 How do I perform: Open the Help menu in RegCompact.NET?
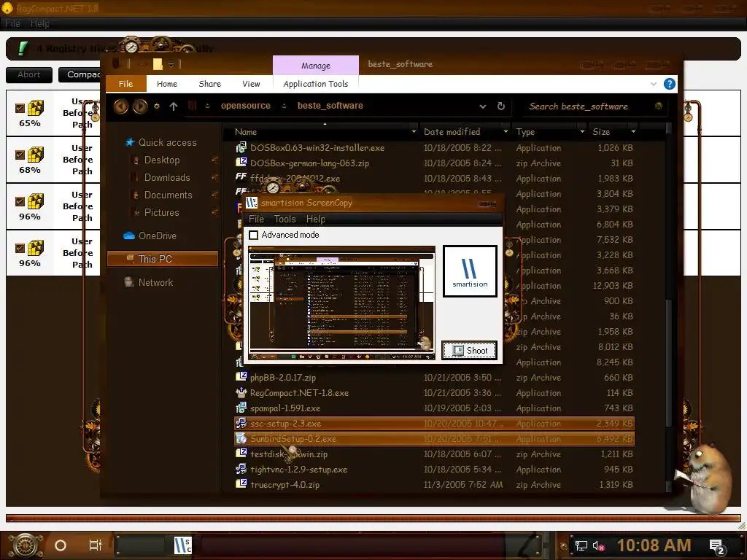coord(39,23)
